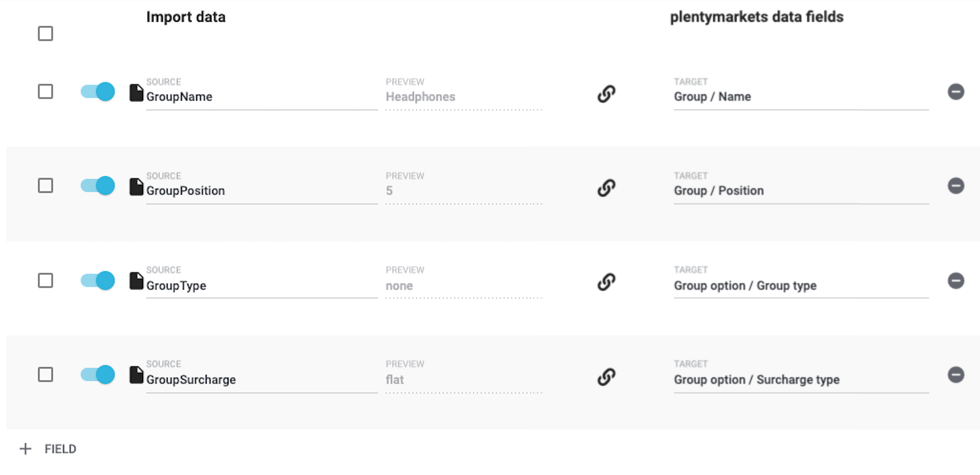The image size is (980, 475).
Task: Click the link icon in the GroupType row
Action: click(606, 282)
